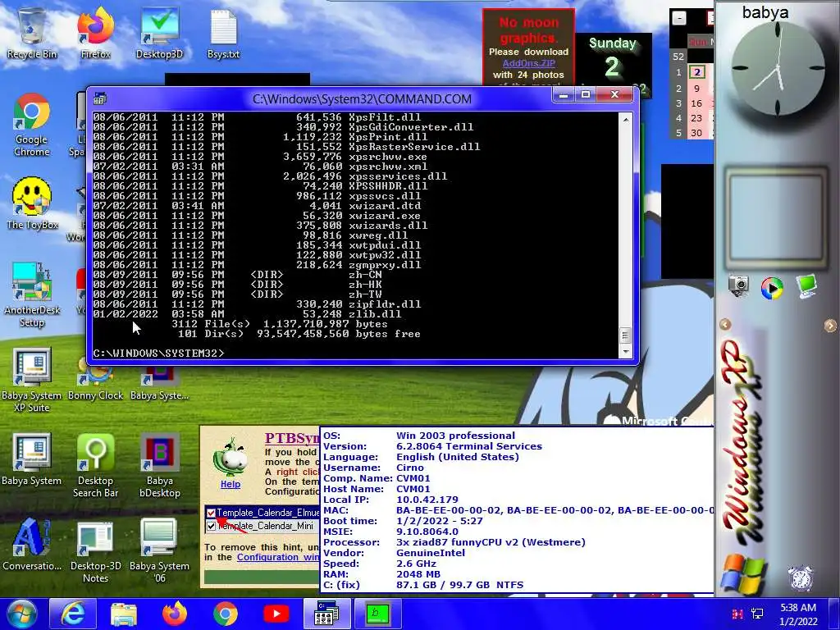Viewport: 840px width, 630px height.
Task: Open the AnotherDesk Setup icon
Action: tap(32, 294)
